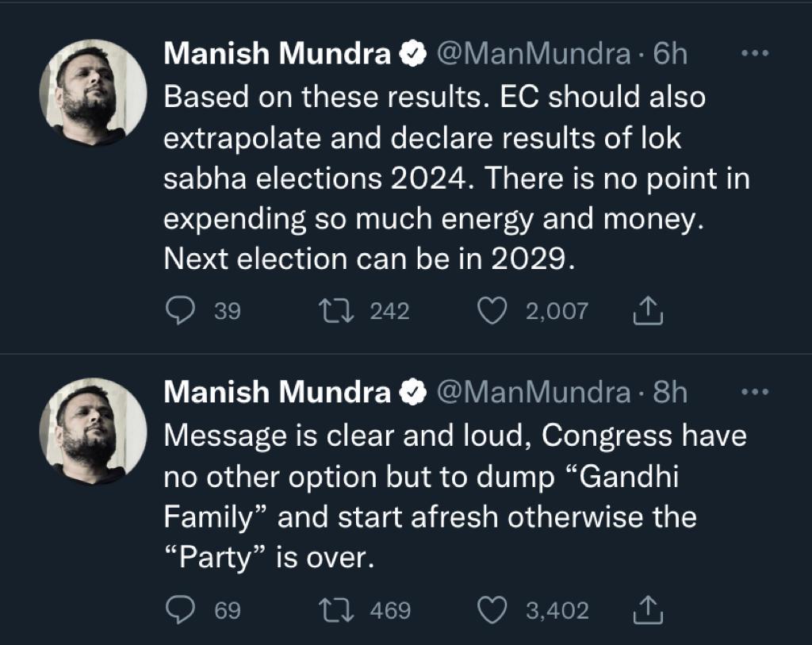
Task: Share the tweet posted 6h ago
Action: point(648,311)
